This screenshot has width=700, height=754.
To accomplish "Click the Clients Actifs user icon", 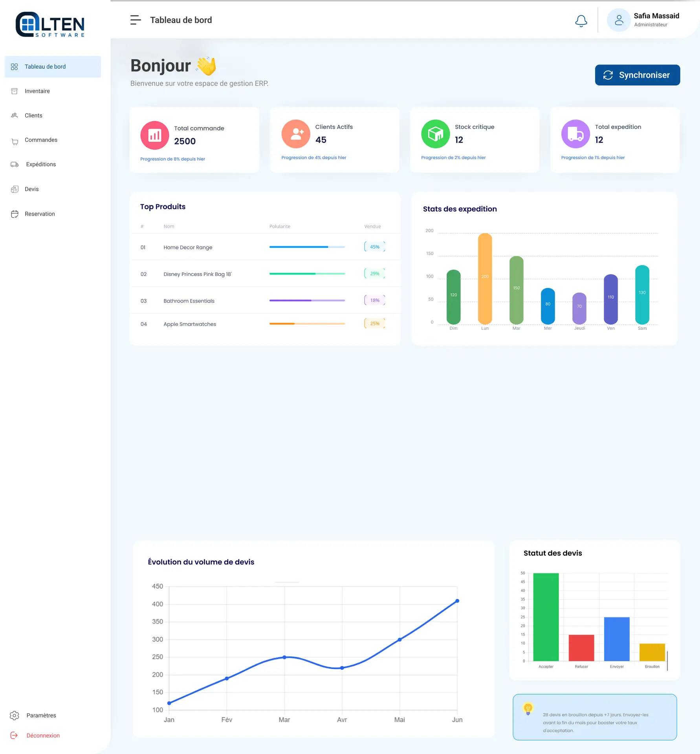I will click(x=296, y=134).
